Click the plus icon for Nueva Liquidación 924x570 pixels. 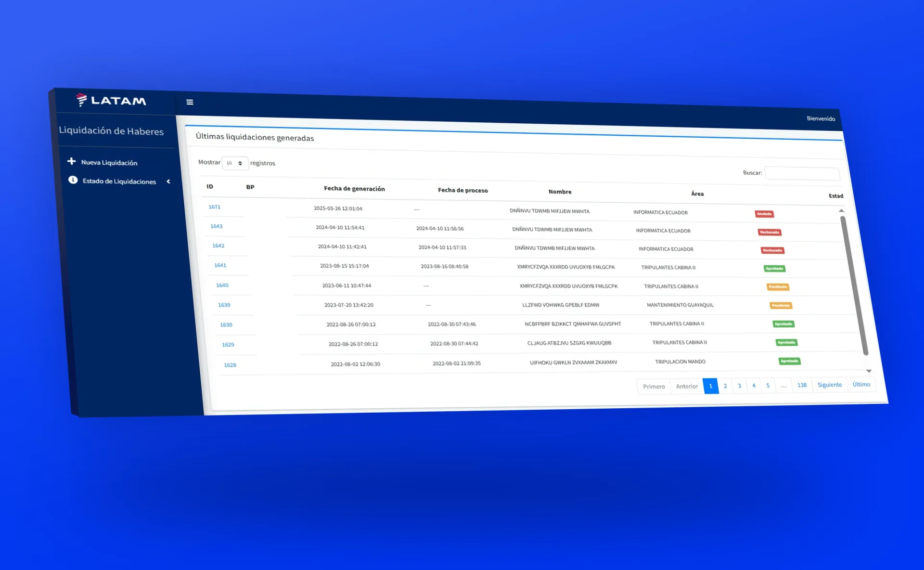tap(72, 161)
